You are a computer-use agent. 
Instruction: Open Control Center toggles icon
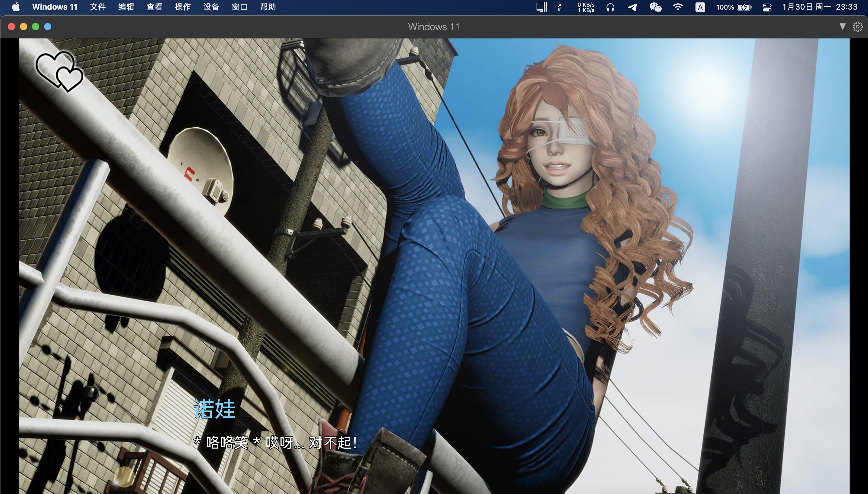point(767,7)
